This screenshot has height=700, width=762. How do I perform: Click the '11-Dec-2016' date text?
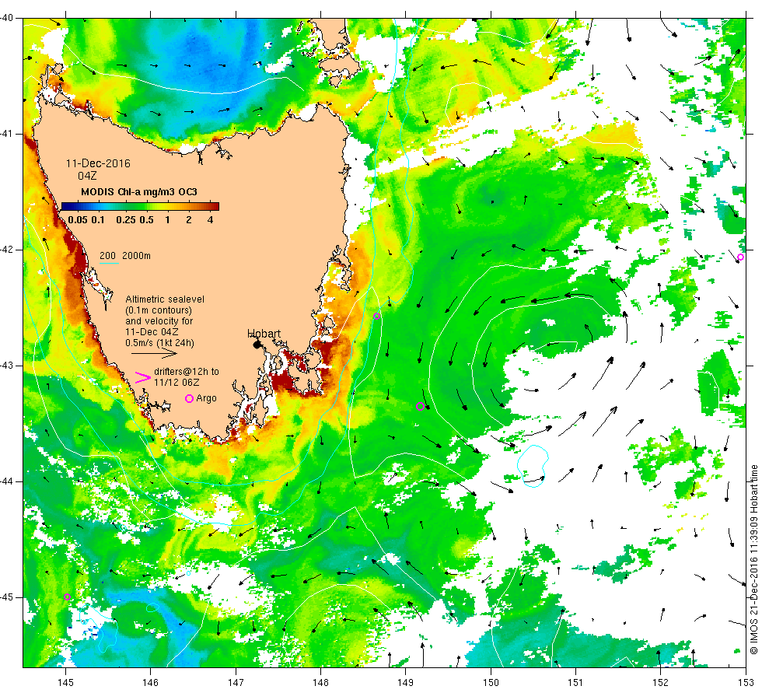point(98,163)
